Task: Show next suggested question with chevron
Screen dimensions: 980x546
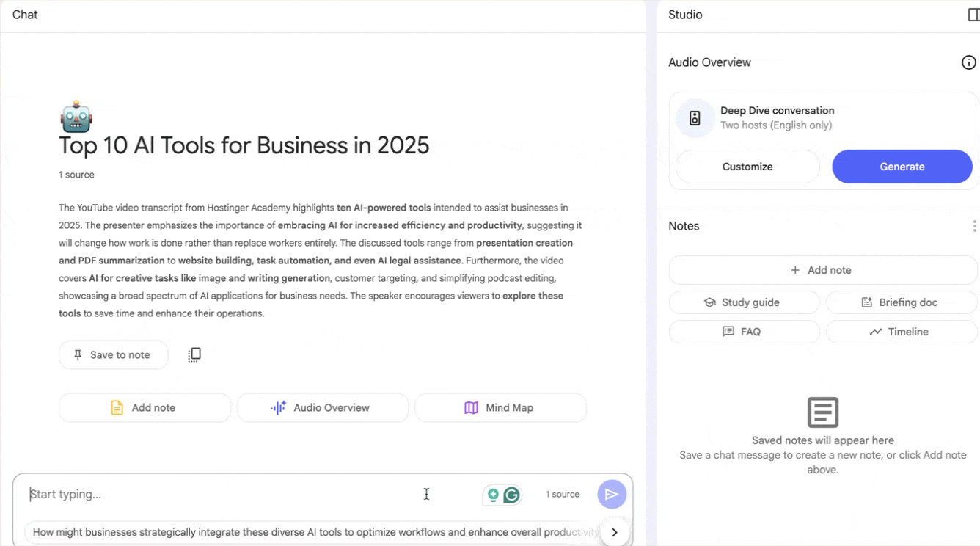Action: pos(615,533)
